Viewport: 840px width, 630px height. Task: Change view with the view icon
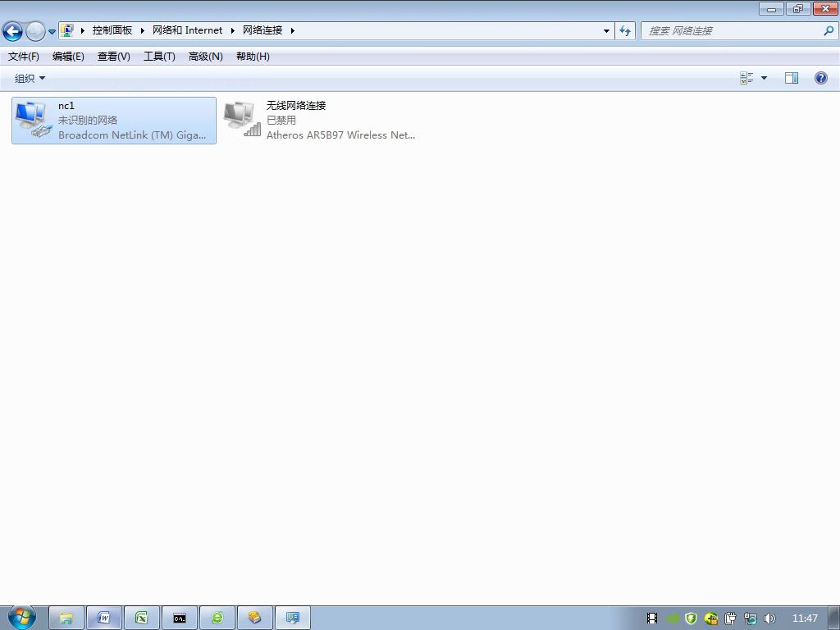[746, 78]
